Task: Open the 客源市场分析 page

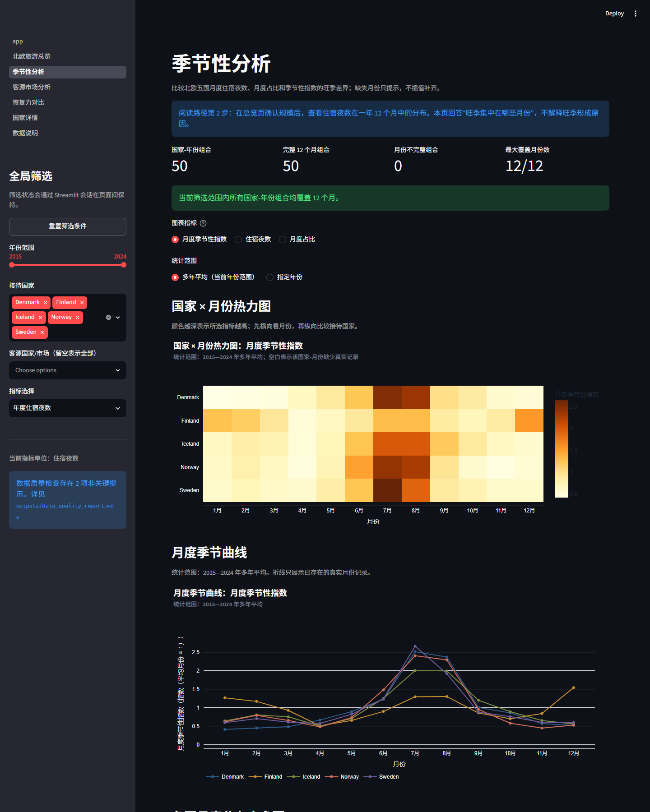Action: pyautogui.click(x=68, y=88)
